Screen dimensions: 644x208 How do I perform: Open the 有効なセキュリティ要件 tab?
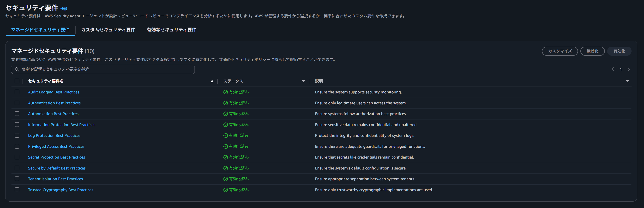pyautogui.click(x=171, y=30)
